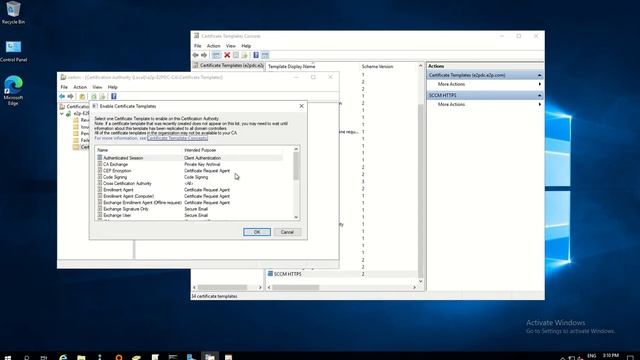The image size is (640, 360).
Task: Open View menu in certsrv window
Action: tap(97, 87)
